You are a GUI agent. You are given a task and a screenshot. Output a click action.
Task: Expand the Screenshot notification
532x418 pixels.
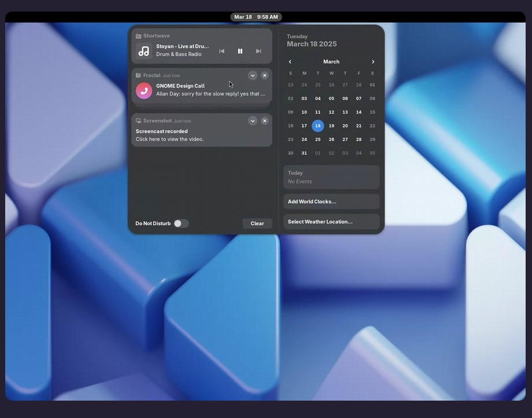tap(253, 120)
